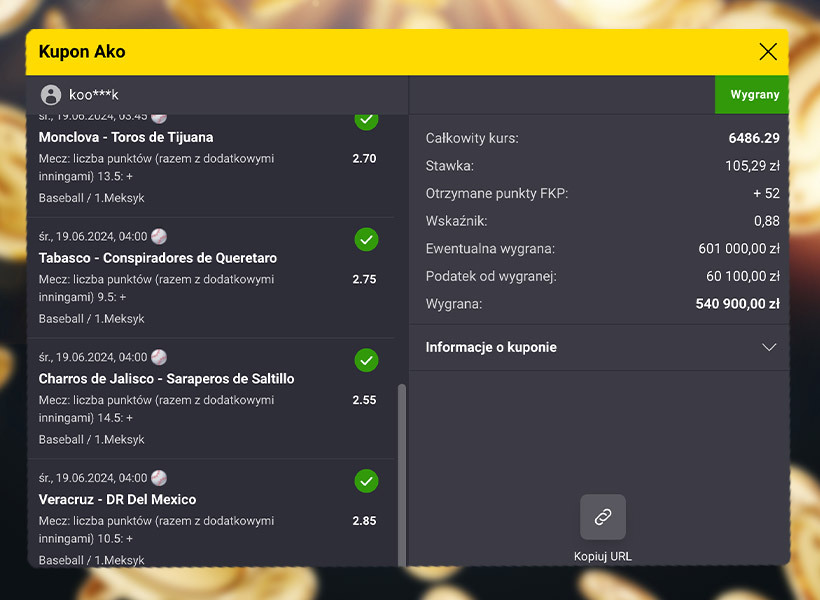Click the baseball icon in the Veracruz match row
The image size is (820, 600).
pyautogui.click(x=159, y=478)
